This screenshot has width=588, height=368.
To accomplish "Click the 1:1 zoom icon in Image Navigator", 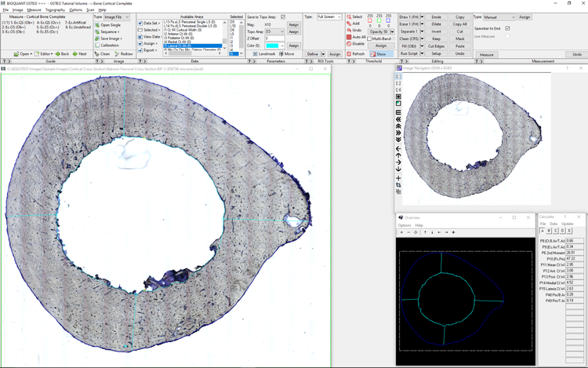I will coord(399,77).
